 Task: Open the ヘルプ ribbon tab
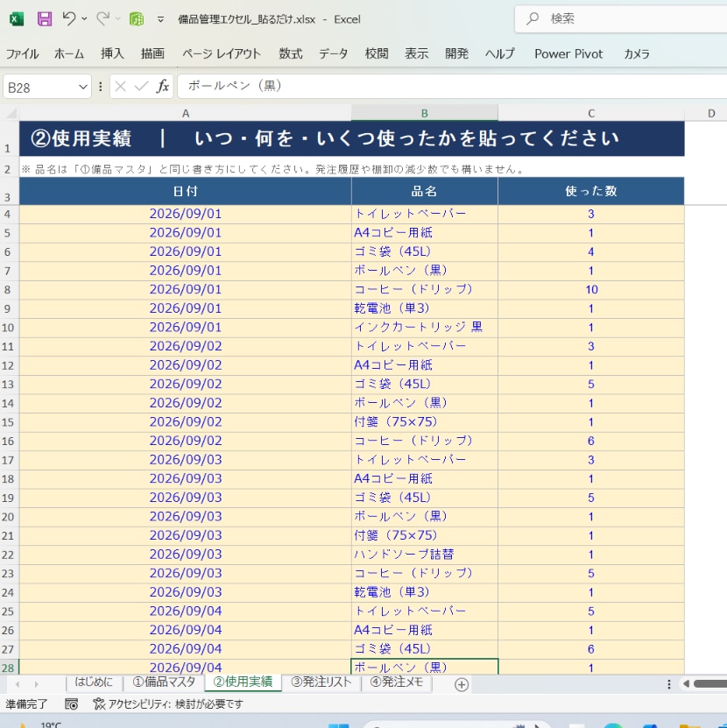pyautogui.click(x=499, y=53)
